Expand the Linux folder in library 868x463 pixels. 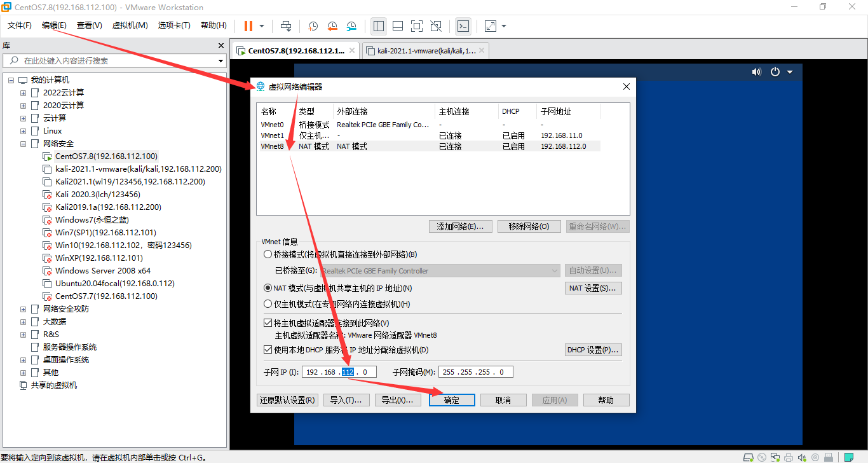pos(24,131)
